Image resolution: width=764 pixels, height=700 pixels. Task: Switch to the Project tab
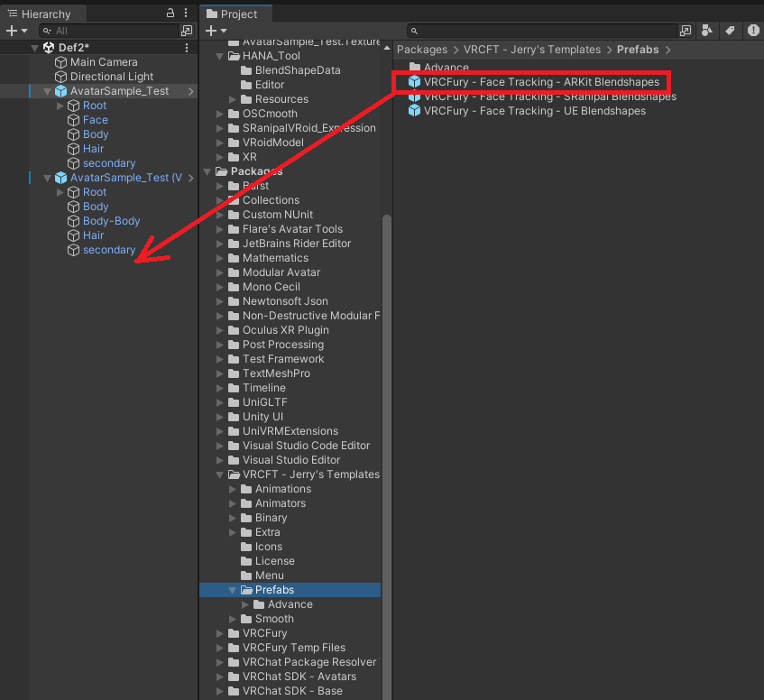coord(235,14)
